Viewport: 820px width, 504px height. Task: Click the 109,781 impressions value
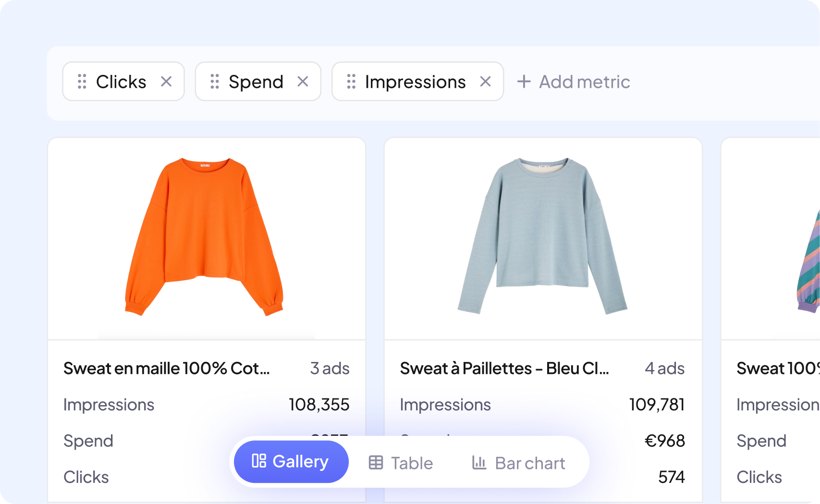tap(657, 405)
